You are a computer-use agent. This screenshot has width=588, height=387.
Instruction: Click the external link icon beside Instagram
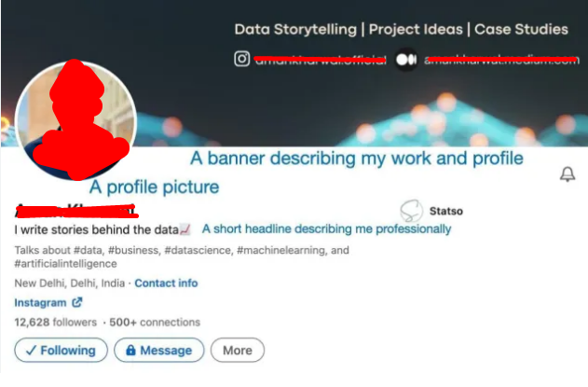tap(76, 302)
